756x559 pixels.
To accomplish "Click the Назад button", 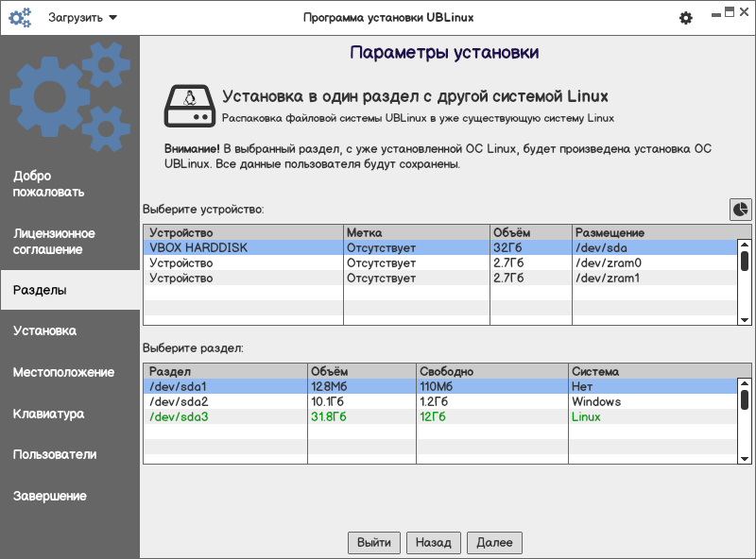I will 434,543.
